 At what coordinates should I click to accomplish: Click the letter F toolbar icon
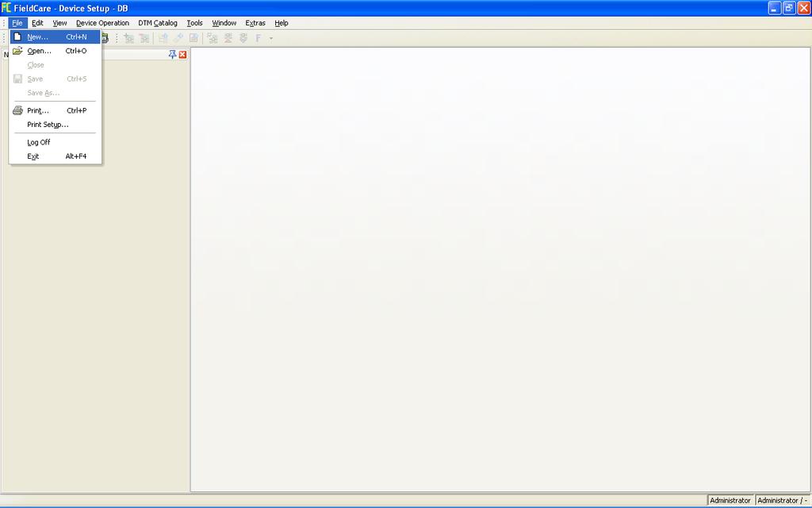tap(258, 38)
